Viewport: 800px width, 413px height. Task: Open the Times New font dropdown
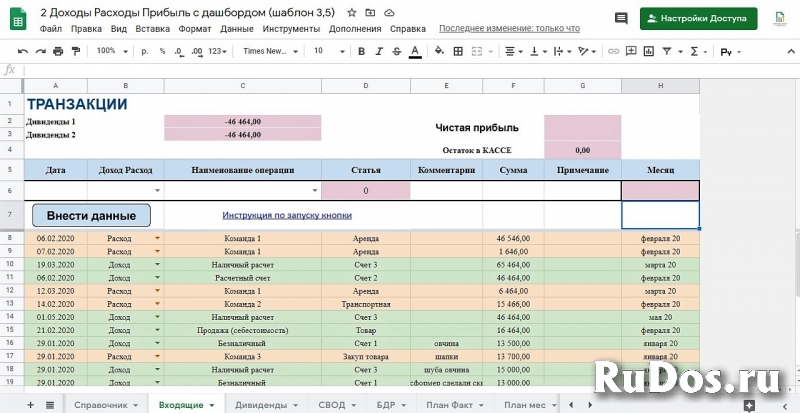[x=268, y=51]
